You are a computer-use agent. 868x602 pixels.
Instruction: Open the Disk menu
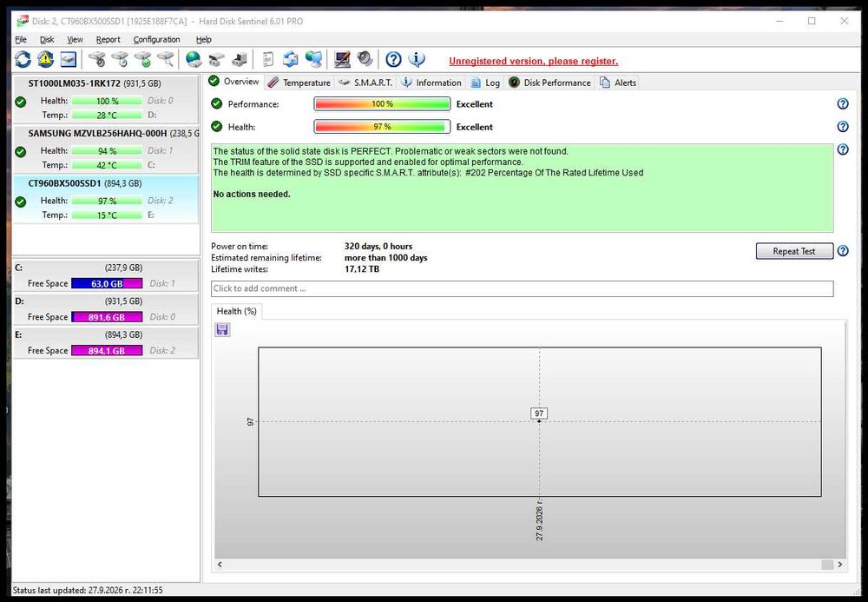click(47, 39)
